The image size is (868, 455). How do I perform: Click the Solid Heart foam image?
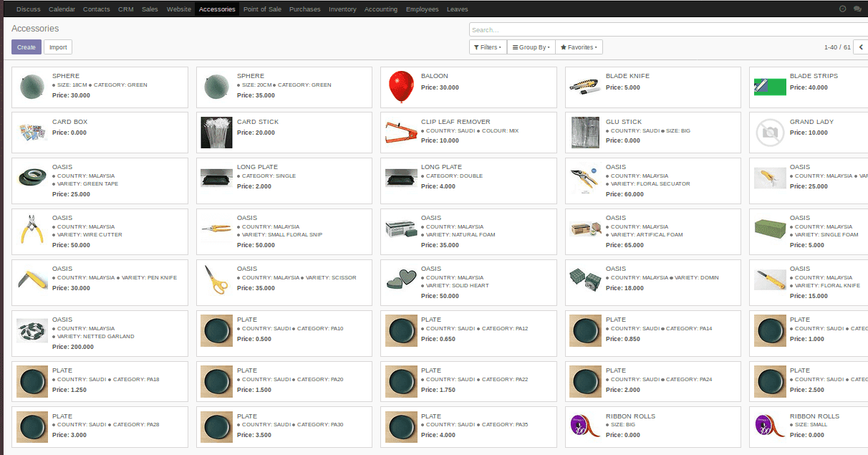401,280
